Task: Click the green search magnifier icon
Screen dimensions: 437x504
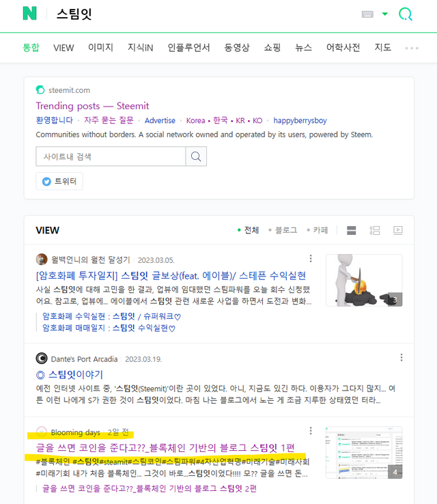Action: (405, 14)
